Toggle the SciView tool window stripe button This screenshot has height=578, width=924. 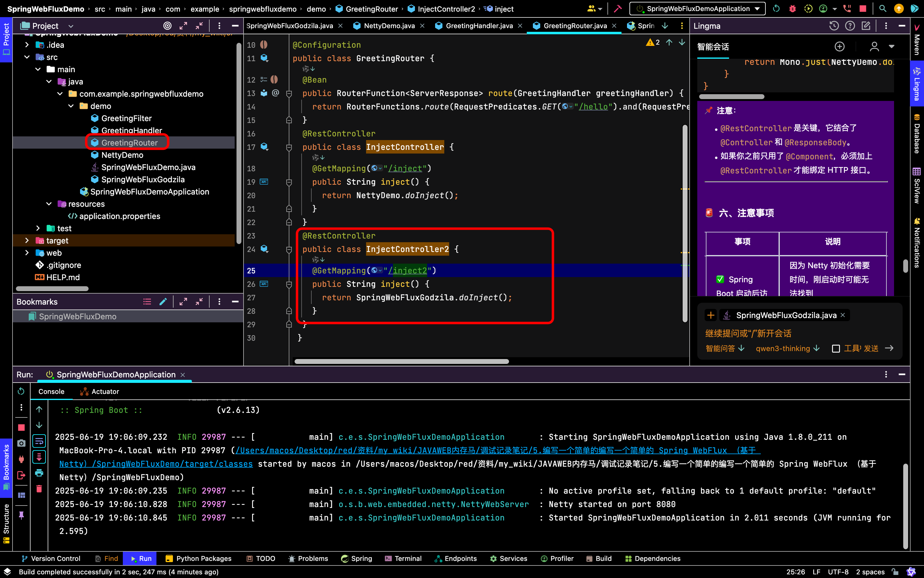click(917, 185)
